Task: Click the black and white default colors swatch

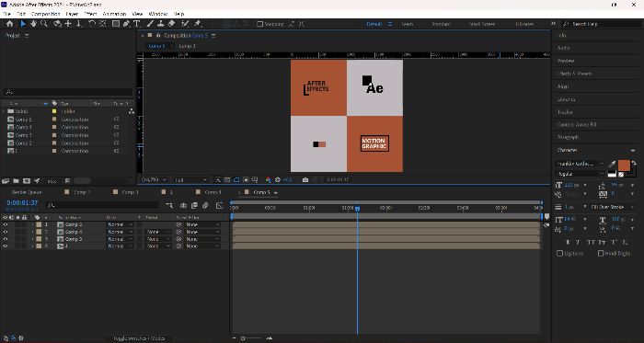Action: 612,174
